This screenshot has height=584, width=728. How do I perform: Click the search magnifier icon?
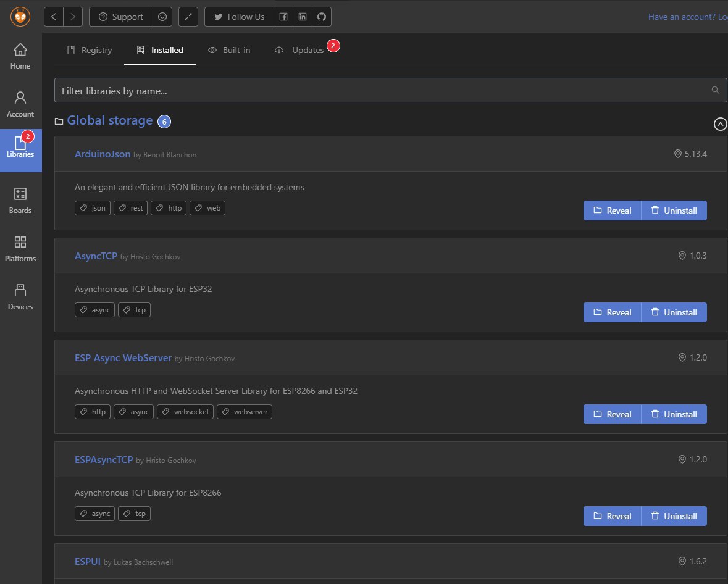(716, 90)
